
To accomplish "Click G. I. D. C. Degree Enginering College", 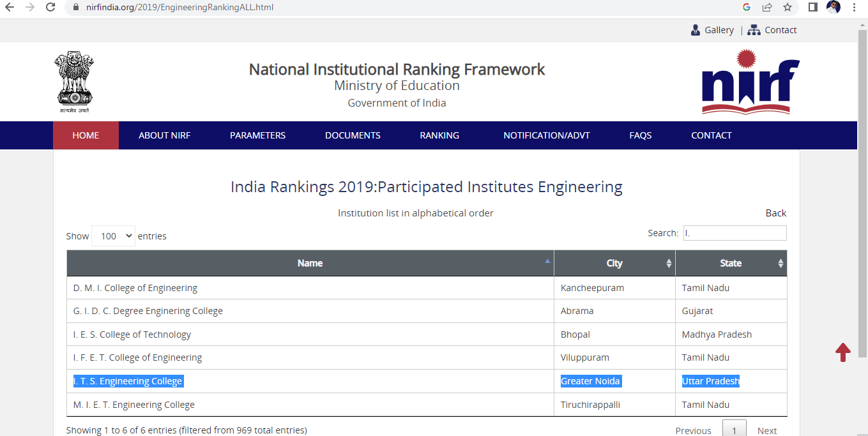I will point(148,311).
